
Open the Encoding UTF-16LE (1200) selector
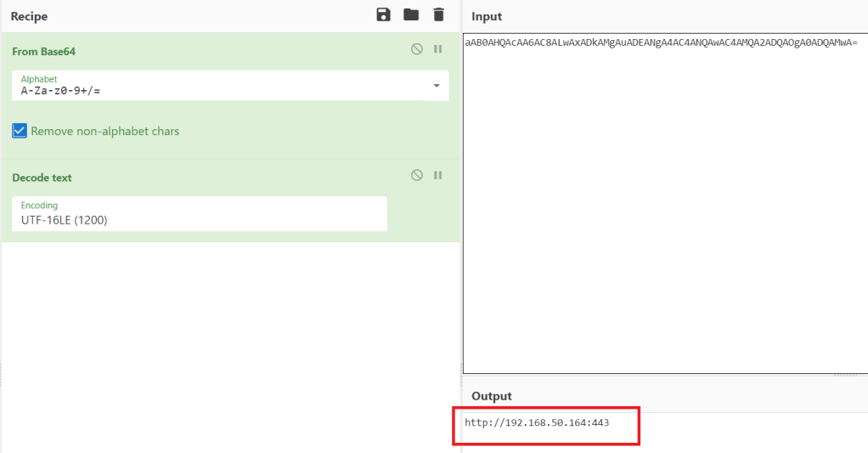click(x=200, y=214)
